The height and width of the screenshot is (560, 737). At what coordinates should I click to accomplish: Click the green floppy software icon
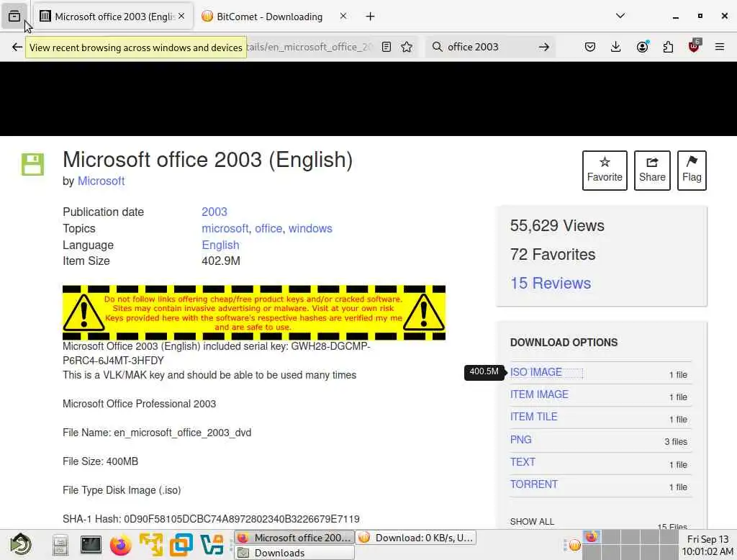coord(32,164)
